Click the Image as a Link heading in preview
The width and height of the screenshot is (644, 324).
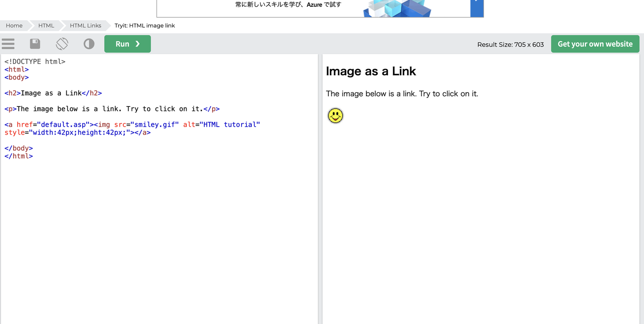pos(371,71)
